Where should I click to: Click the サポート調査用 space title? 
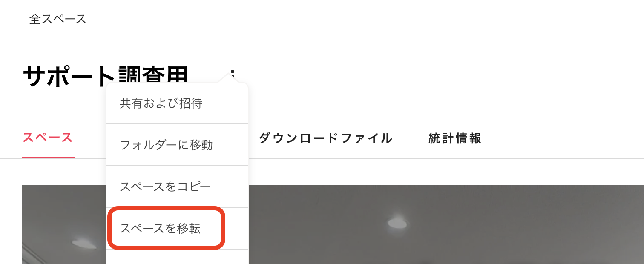point(106,77)
